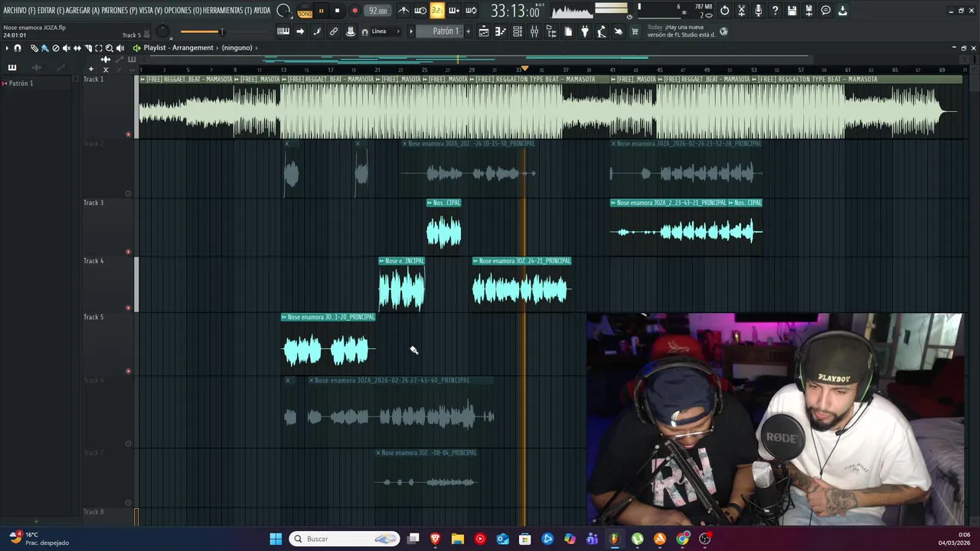Stop playback with the stop button
This screenshot has height=551, width=980.
tap(337, 11)
